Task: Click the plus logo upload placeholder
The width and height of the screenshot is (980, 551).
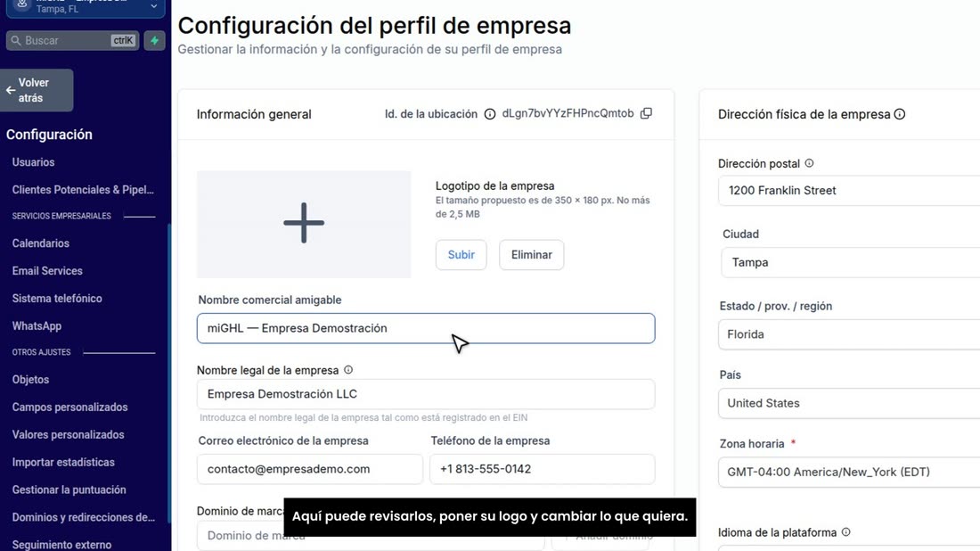Action: point(304,224)
